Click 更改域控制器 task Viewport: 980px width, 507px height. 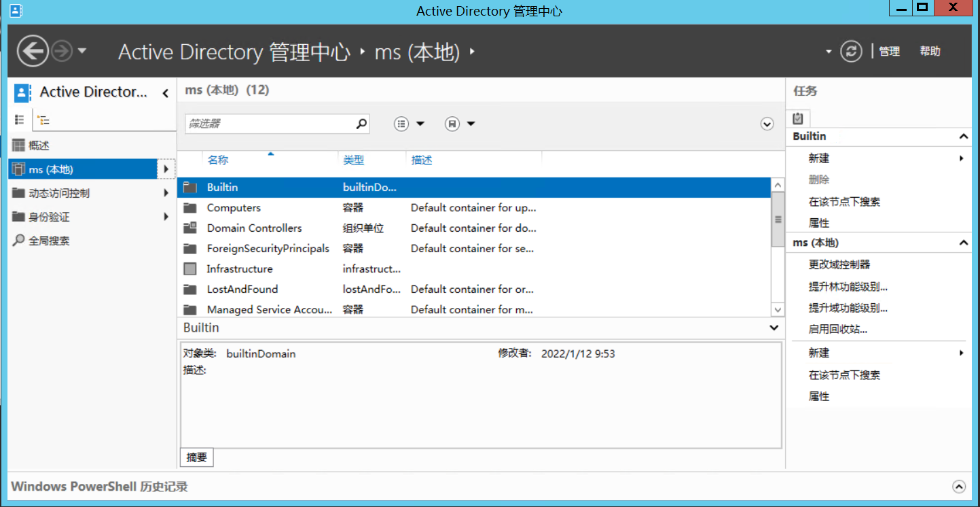tap(839, 264)
